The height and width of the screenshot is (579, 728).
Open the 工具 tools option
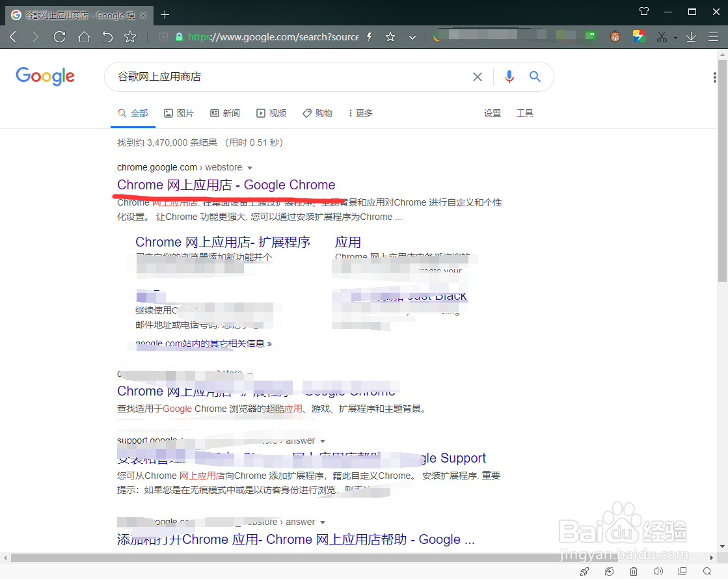(525, 113)
